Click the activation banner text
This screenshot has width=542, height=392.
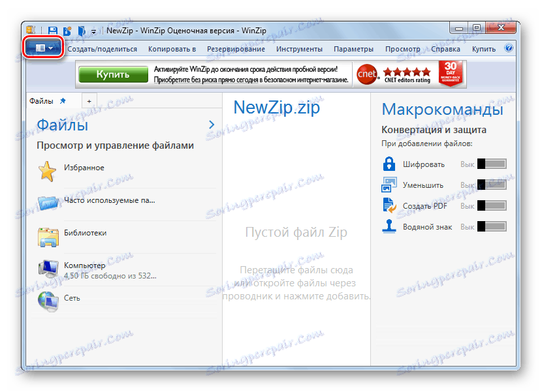click(251, 74)
